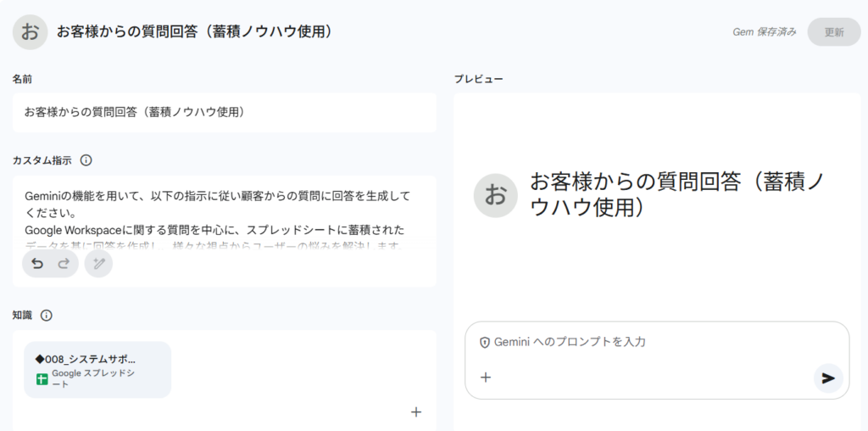Click the name input field

coord(224,113)
